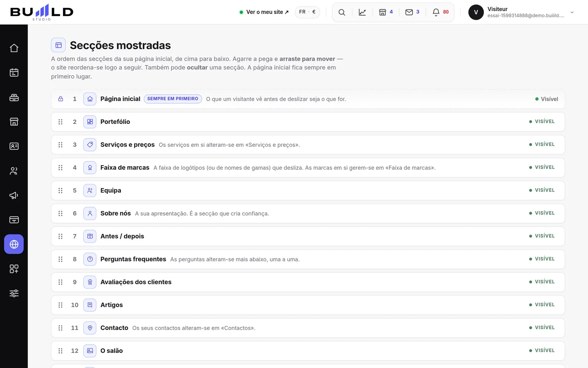Grab the drag handle of Portefólio row
The width and height of the screenshot is (588, 368).
tap(60, 122)
